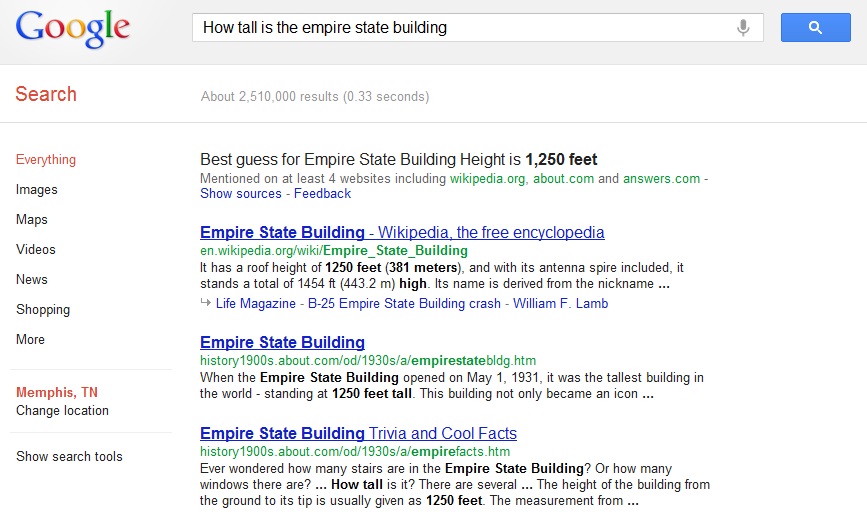Open the Life Magazine sublink
The image size is (867, 519).
pyautogui.click(x=256, y=304)
